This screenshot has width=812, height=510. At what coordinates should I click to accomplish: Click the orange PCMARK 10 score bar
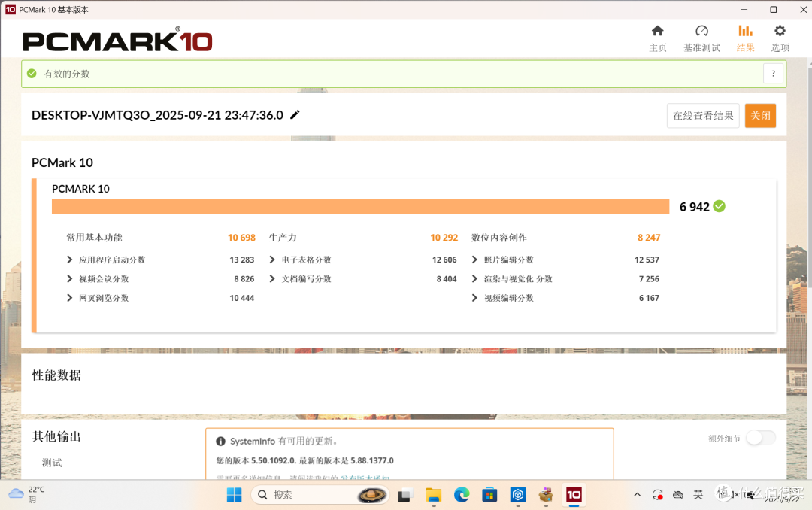(x=360, y=206)
